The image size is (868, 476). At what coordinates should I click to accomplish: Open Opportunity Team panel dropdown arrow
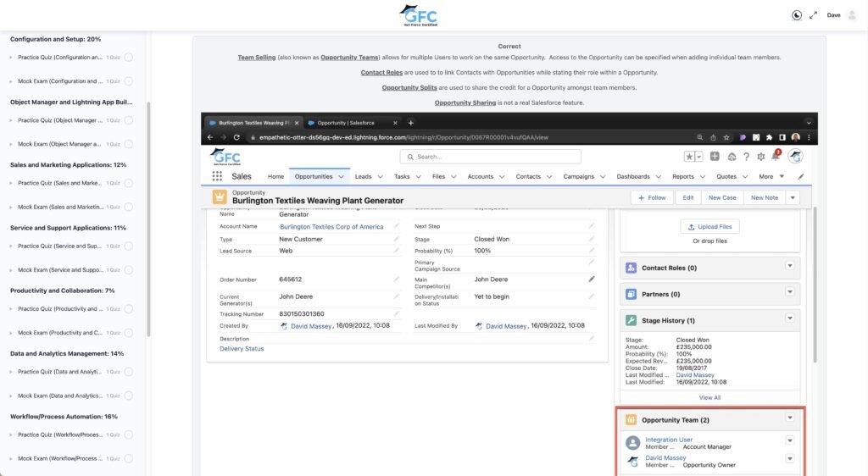tap(790, 418)
